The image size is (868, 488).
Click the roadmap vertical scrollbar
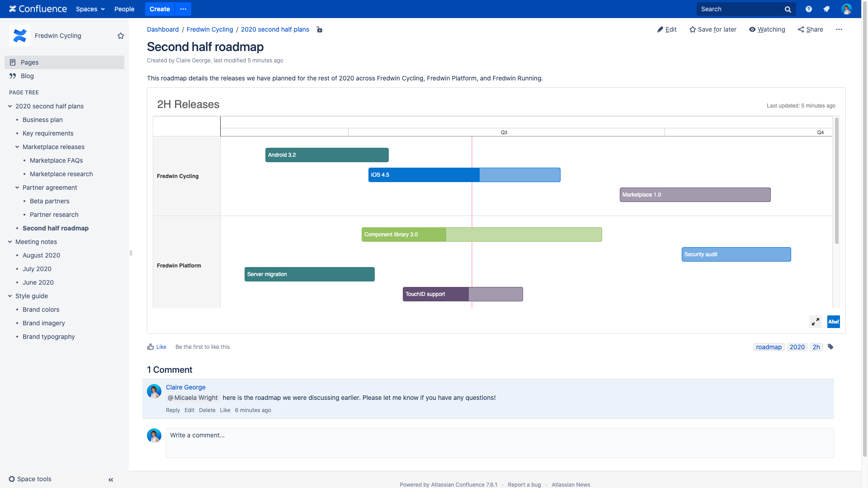(837, 181)
